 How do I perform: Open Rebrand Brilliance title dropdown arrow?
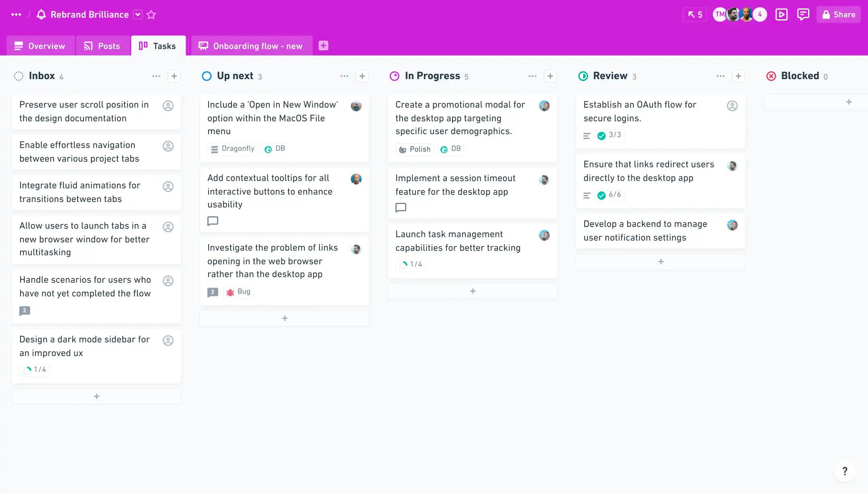point(137,15)
